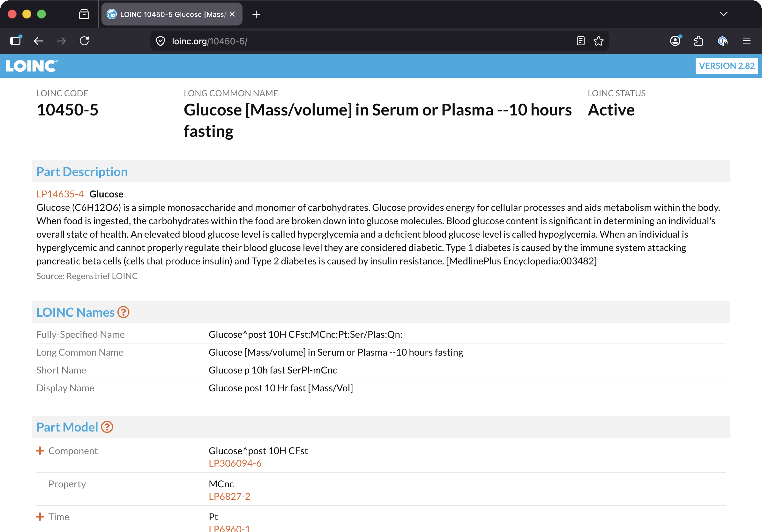Open the Firefox account icon
The height and width of the screenshot is (532, 762).
675,41
